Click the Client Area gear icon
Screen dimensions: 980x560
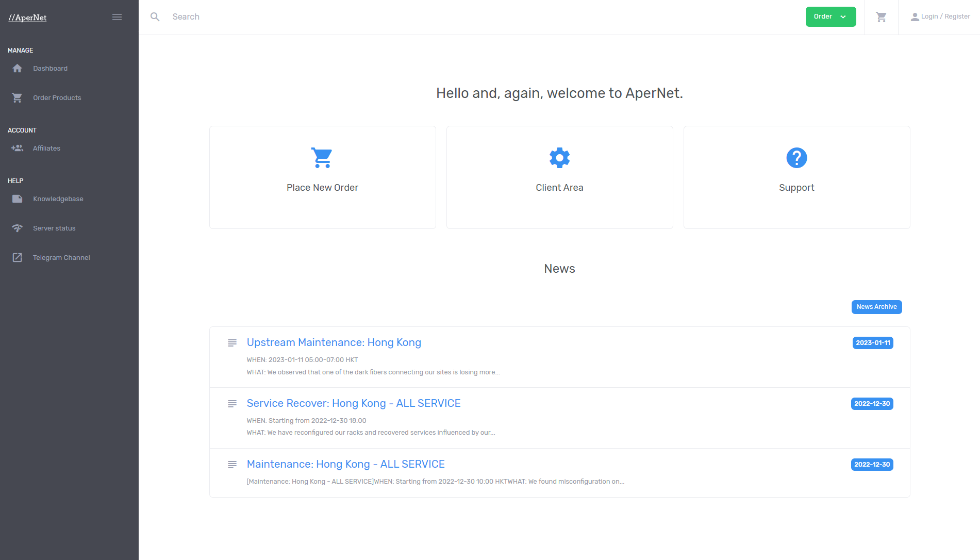coord(559,158)
